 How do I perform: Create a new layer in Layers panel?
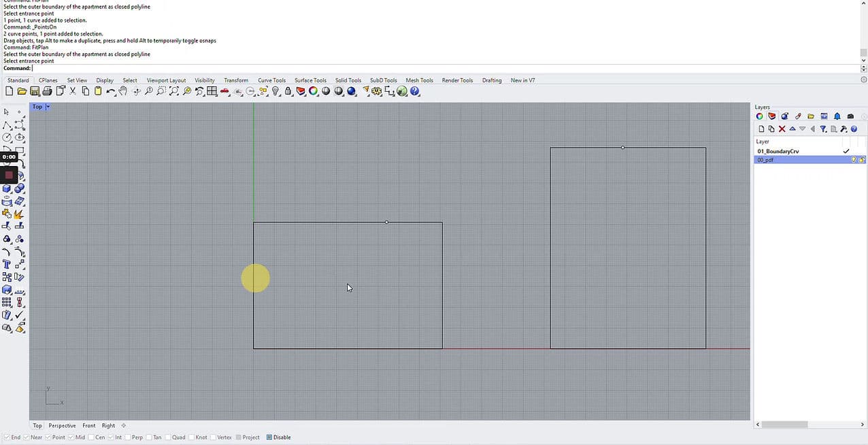click(761, 129)
